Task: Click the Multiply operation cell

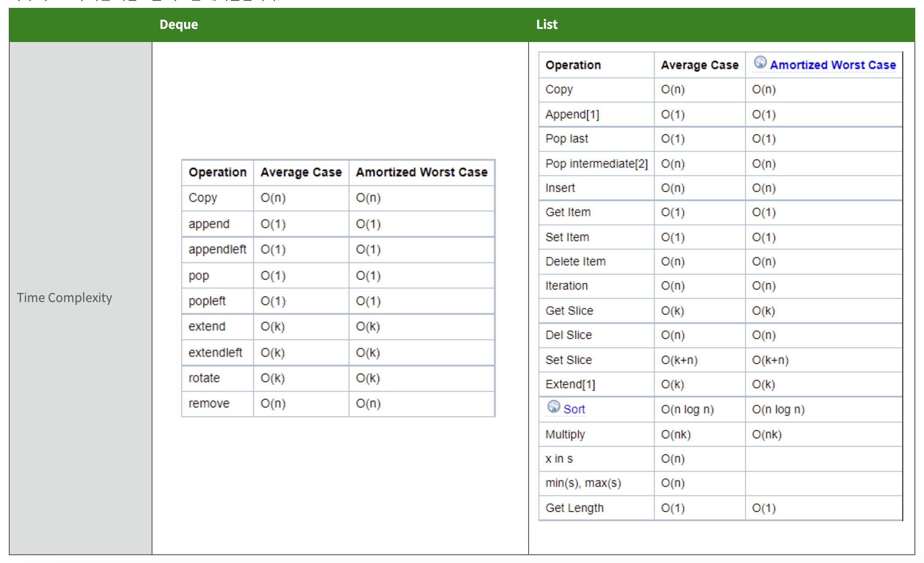Action: pos(565,434)
